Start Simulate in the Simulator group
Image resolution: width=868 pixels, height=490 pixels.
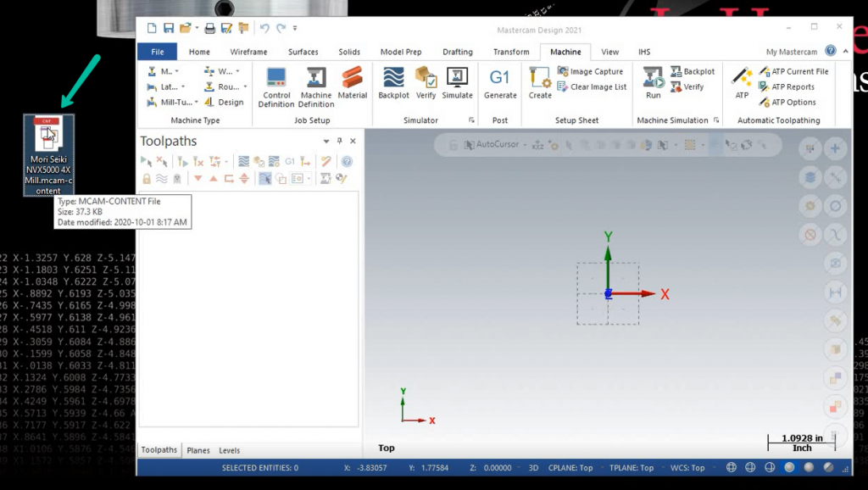(457, 83)
